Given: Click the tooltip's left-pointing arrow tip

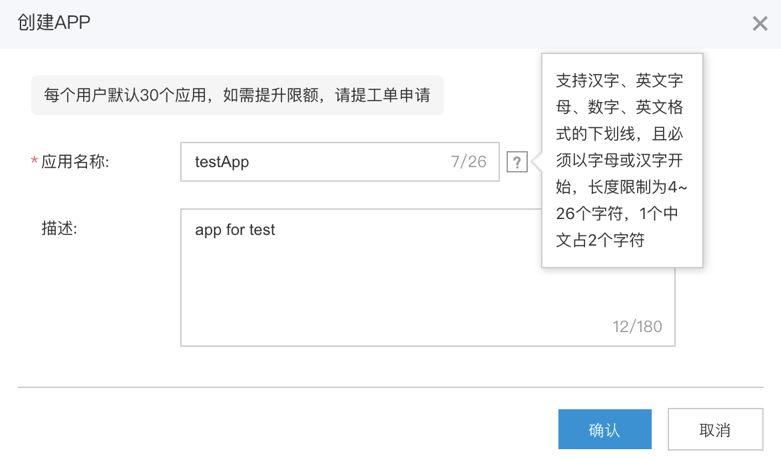Looking at the screenshot, I should click(536, 161).
